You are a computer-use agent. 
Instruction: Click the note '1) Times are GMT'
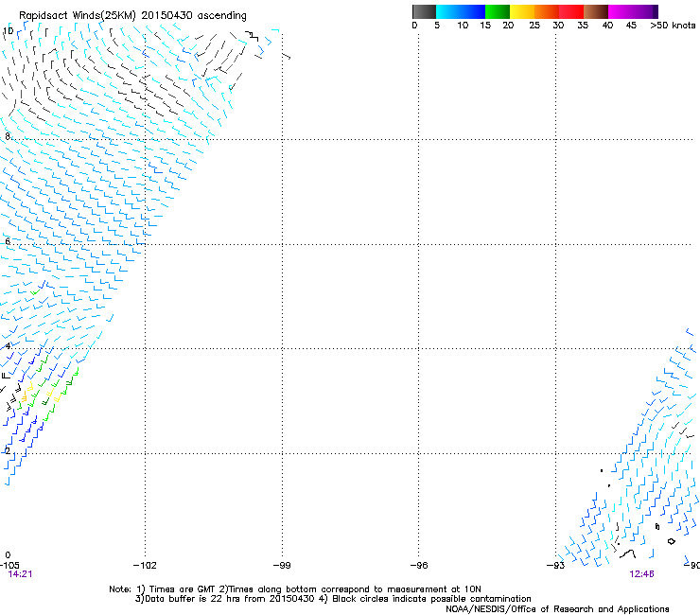click(177, 589)
